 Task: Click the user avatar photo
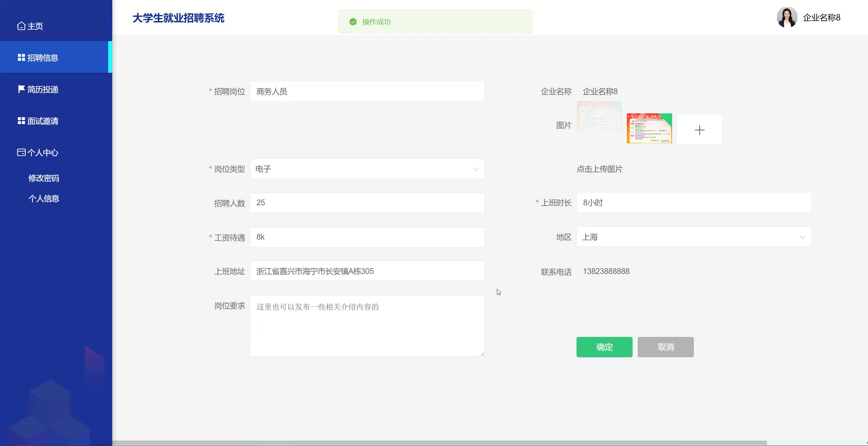pyautogui.click(x=787, y=17)
